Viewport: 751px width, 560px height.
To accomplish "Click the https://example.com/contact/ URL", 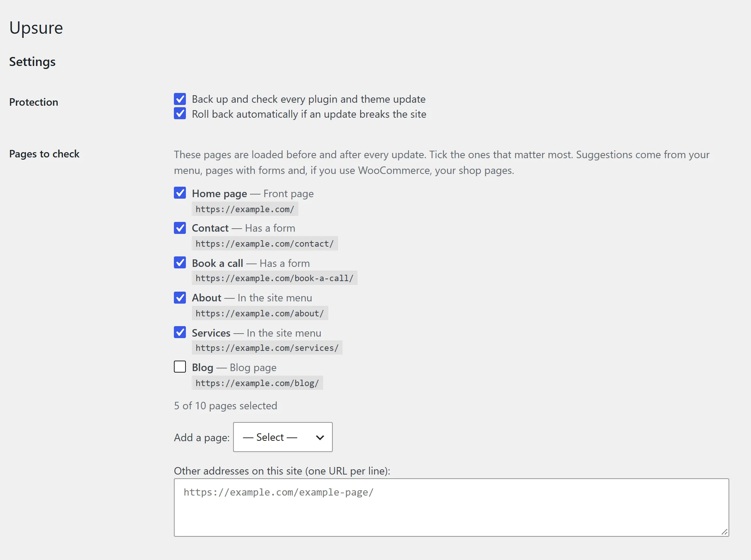I will [x=265, y=244].
